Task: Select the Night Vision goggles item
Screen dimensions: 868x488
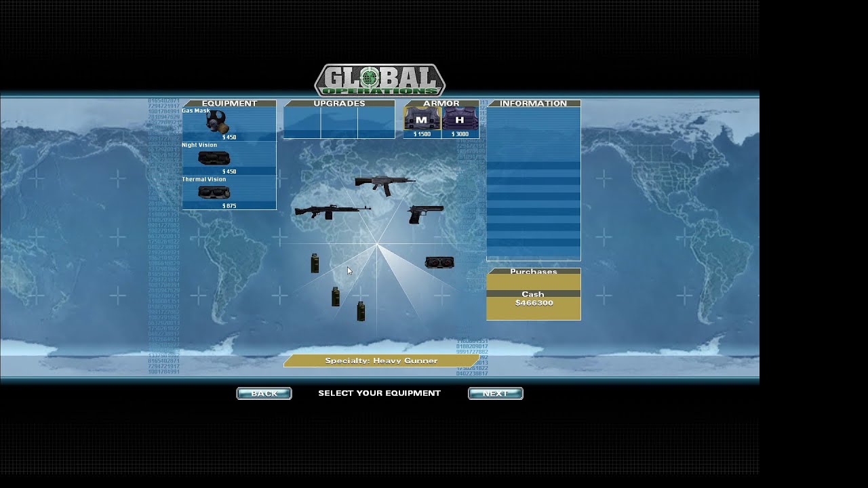Action: click(x=229, y=158)
